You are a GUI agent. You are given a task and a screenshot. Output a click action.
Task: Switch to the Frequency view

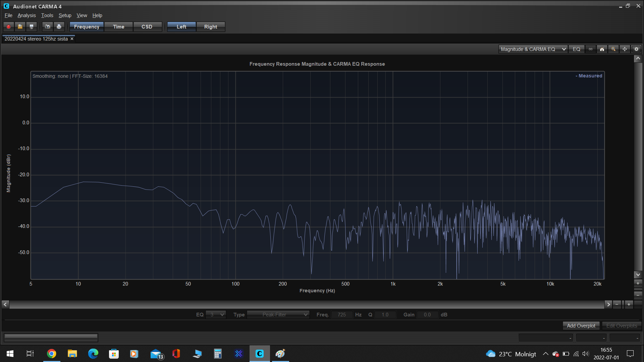87,27
